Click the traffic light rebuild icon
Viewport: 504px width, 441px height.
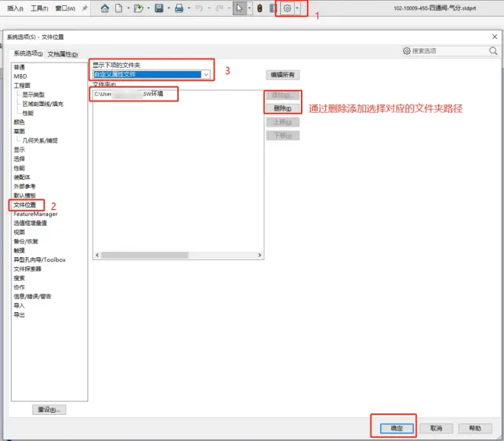pos(259,8)
